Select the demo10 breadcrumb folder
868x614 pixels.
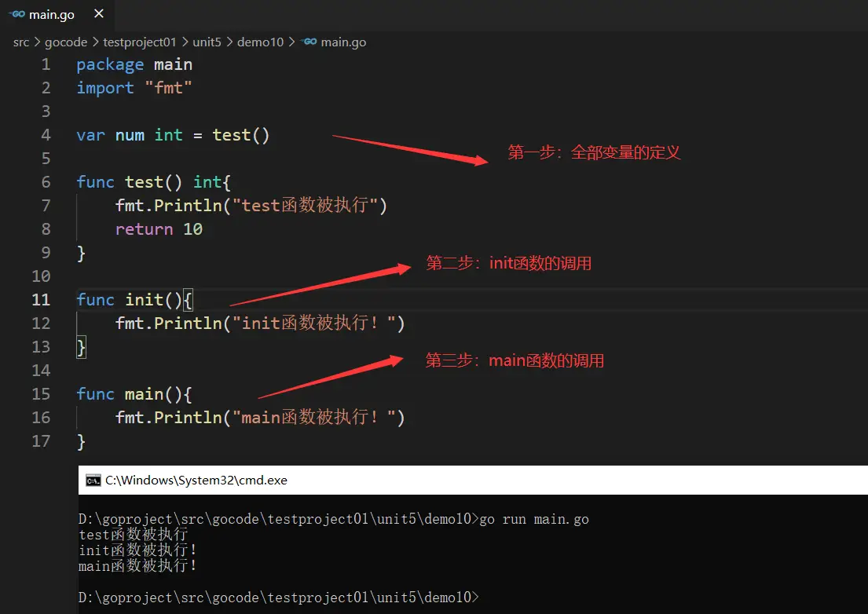262,42
